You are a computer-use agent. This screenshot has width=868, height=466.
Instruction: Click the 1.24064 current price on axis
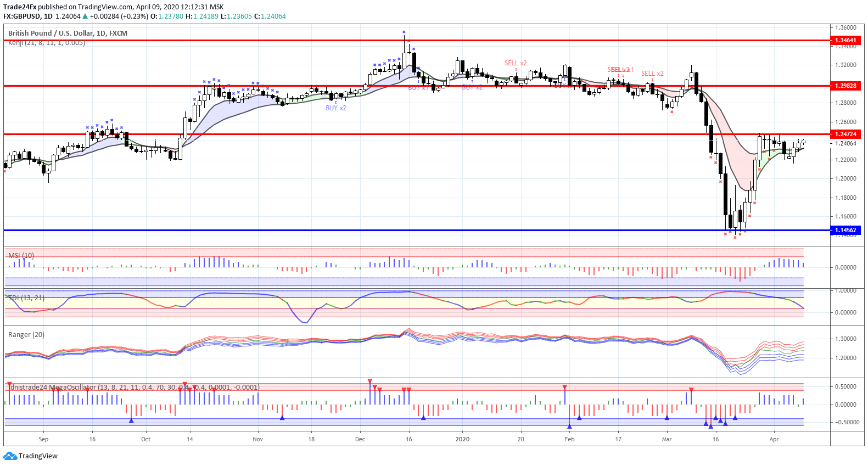(x=845, y=144)
